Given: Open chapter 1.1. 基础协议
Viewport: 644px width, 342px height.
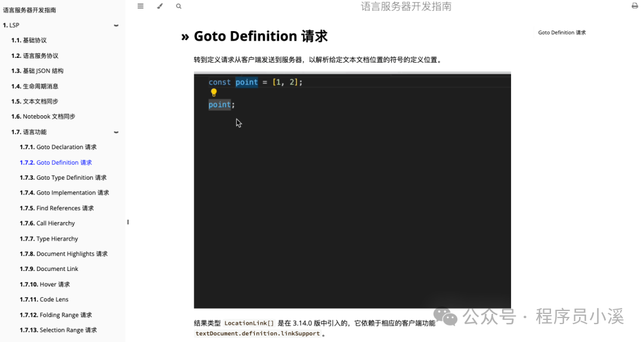Looking at the screenshot, I should coord(29,40).
